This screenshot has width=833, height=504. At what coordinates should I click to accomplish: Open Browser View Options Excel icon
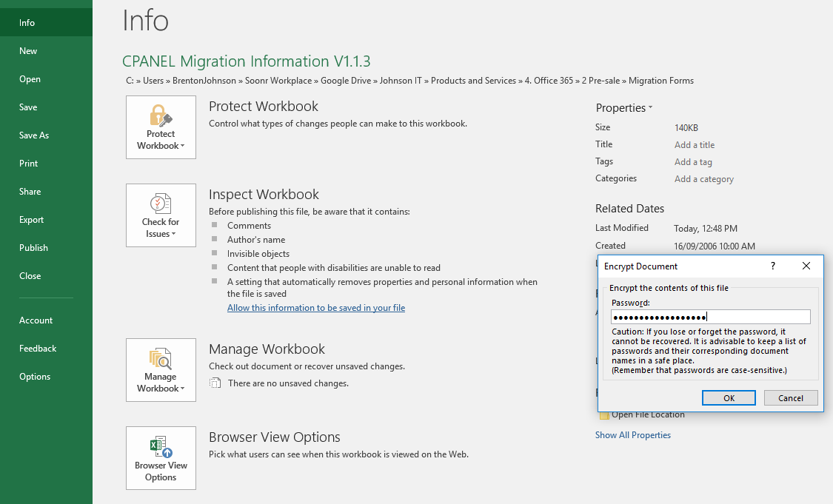(161, 446)
